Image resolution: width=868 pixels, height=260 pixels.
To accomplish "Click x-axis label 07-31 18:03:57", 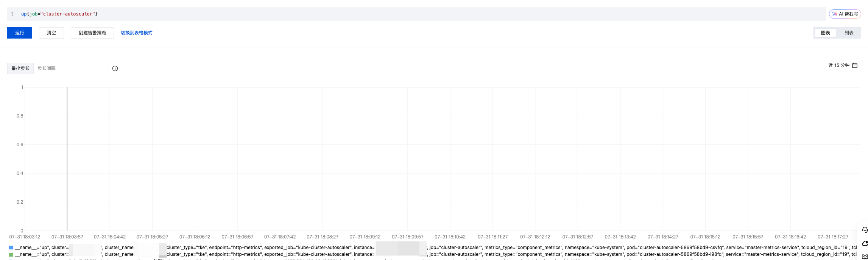I will (67, 237).
